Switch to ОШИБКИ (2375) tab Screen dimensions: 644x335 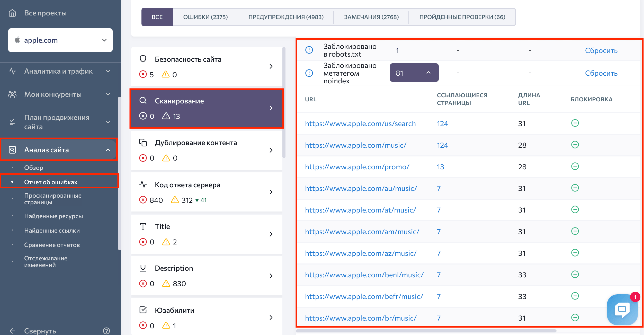tap(205, 17)
